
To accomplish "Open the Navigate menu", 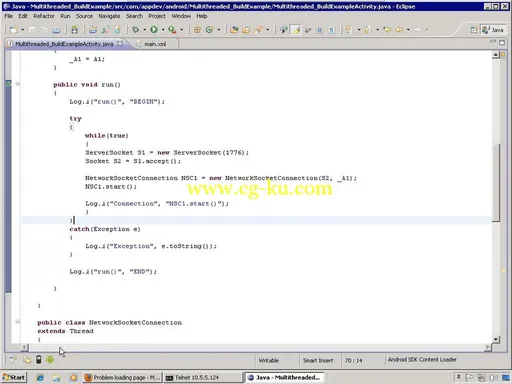I will [x=109, y=16].
